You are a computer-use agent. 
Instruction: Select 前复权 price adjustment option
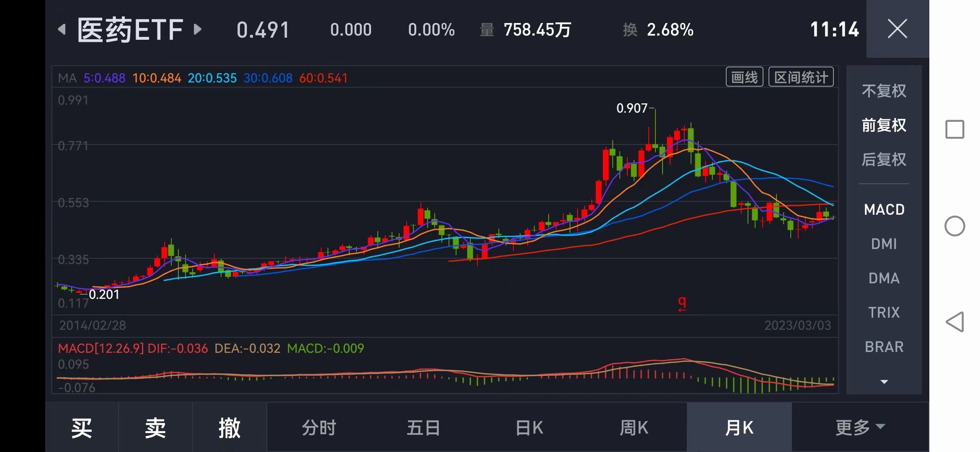pos(884,125)
